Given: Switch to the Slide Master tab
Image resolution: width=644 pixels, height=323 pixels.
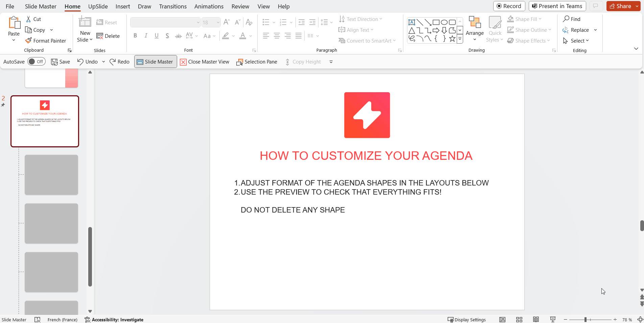Looking at the screenshot, I should point(41,6).
